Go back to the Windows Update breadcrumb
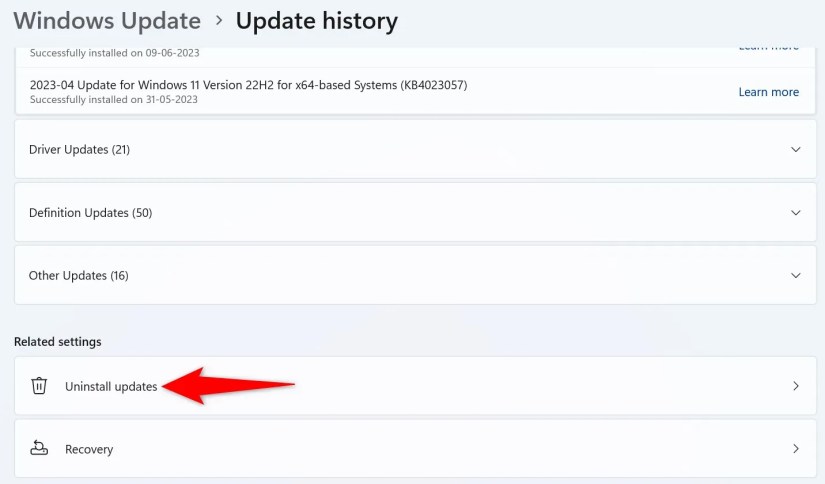Screen dimensions: 825x484 point(107,21)
